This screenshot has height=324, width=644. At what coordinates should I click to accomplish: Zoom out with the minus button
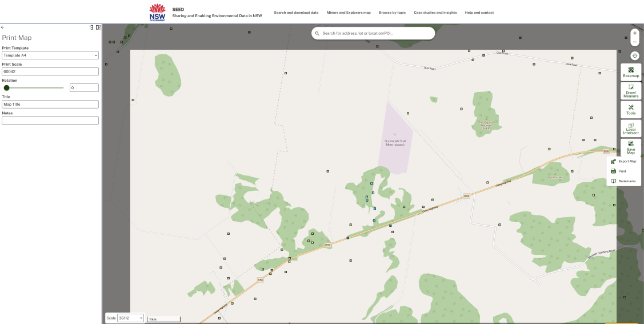click(x=635, y=42)
